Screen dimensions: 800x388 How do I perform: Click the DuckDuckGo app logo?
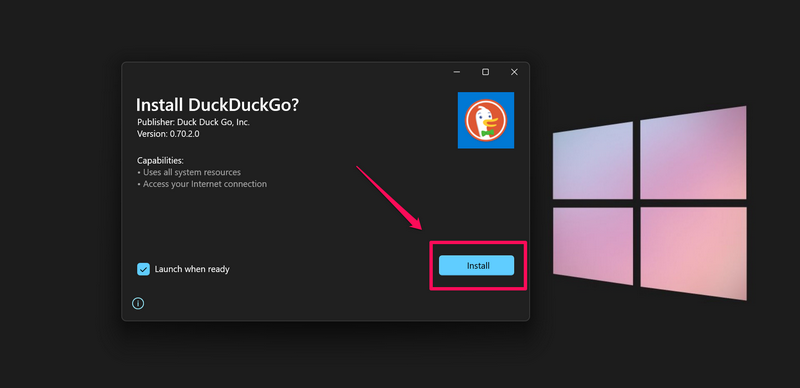[x=486, y=120]
